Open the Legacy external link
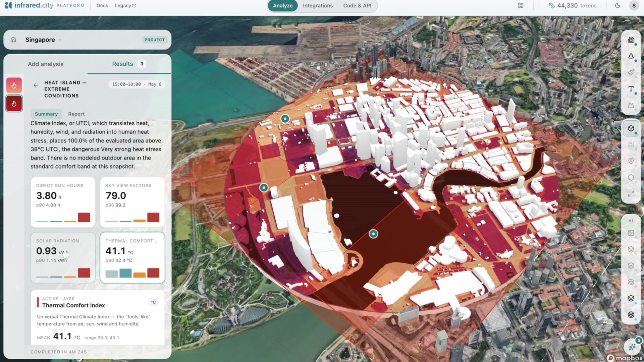 point(125,6)
